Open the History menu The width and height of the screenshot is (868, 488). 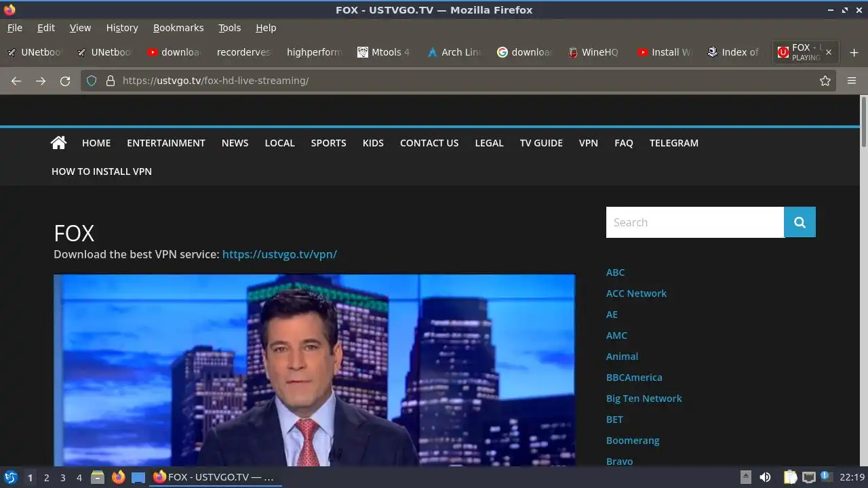(122, 28)
